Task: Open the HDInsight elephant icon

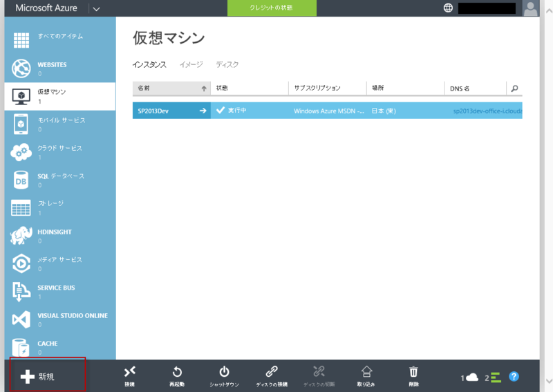Action: click(21, 235)
